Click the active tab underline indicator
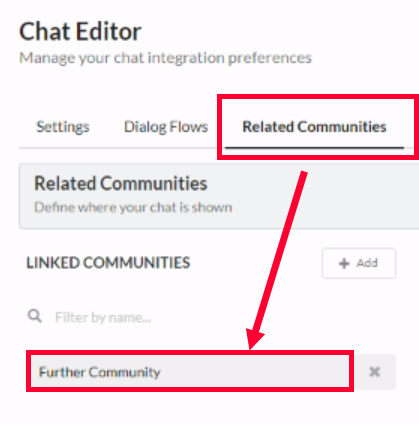This screenshot has width=419, height=424. pyautogui.click(x=314, y=147)
